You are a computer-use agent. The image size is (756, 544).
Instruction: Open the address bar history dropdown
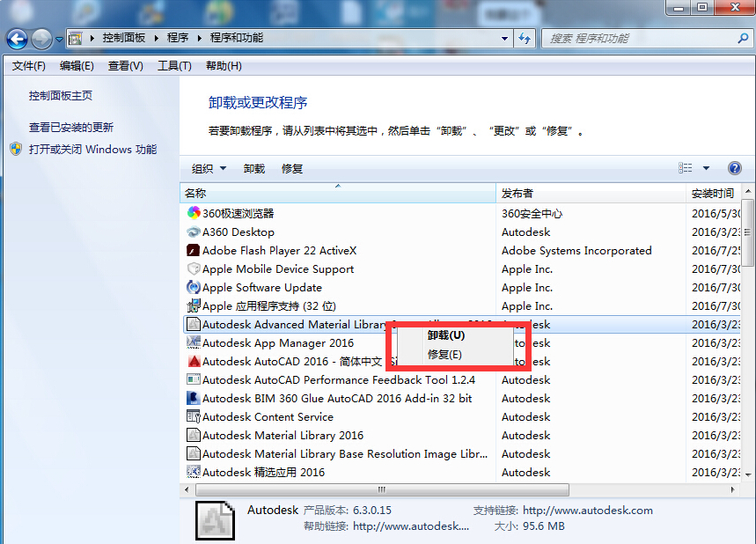click(504, 38)
